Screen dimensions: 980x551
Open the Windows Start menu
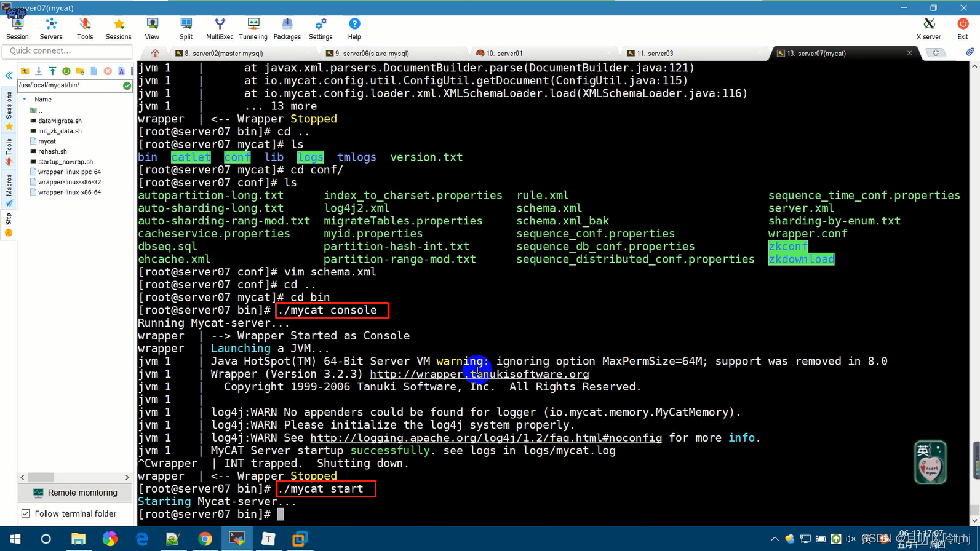(15, 539)
